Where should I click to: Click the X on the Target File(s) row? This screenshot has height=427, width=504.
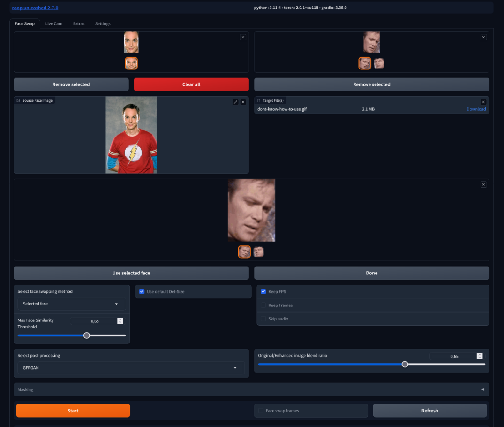(483, 102)
